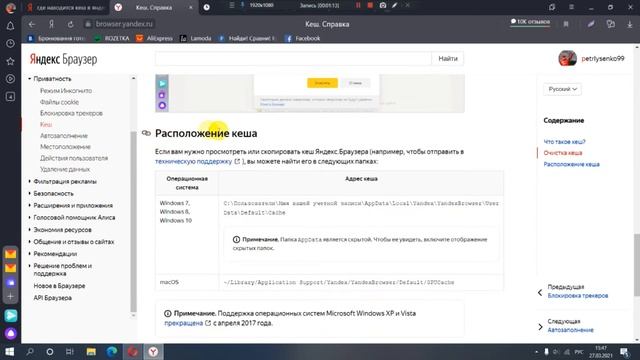Click the Найти search button

[448, 58]
